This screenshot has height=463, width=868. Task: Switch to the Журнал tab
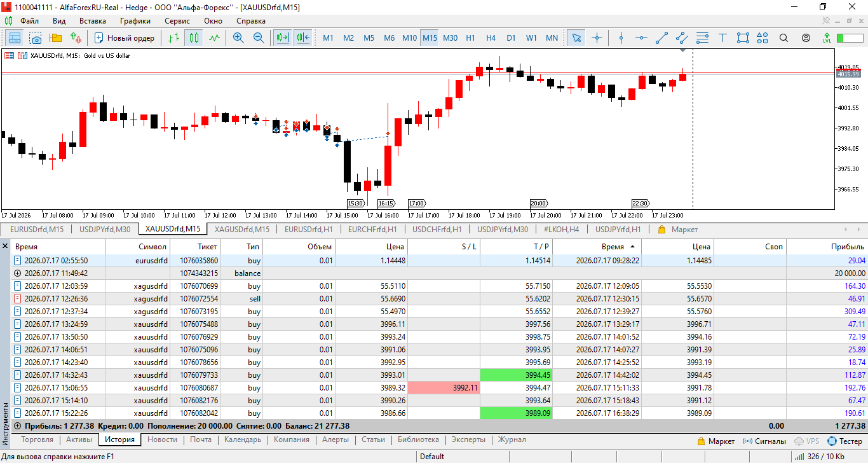click(x=512, y=439)
